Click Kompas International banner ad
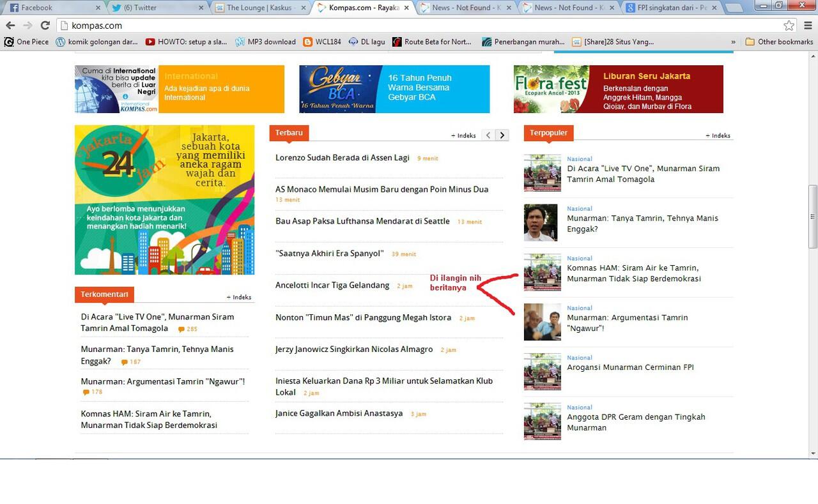 click(x=180, y=89)
